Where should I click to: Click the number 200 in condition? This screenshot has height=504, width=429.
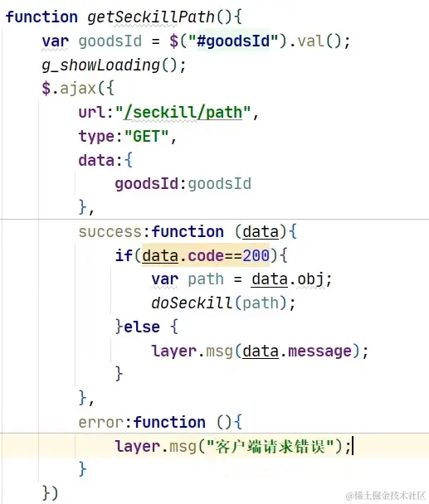click(256, 255)
